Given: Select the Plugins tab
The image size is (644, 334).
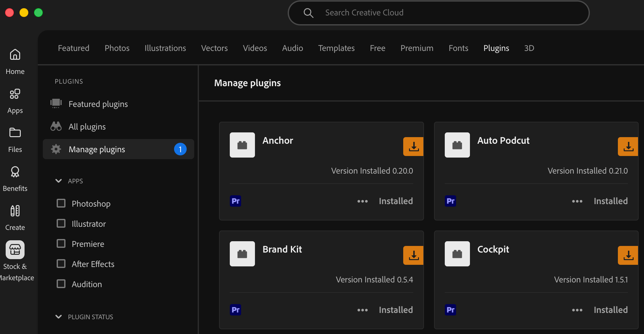Looking at the screenshot, I should 496,48.
